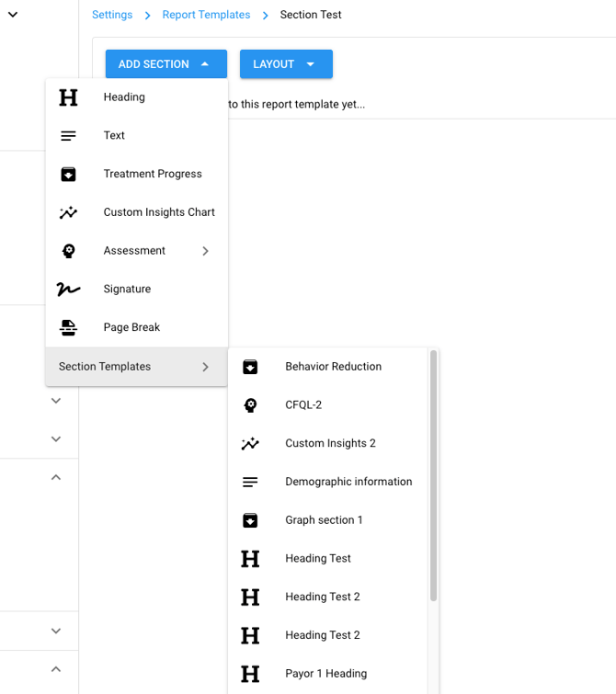This screenshot has width=616, height=694.
Task: Expand the Section Templates submenu arrow
Action: (206, 367)
